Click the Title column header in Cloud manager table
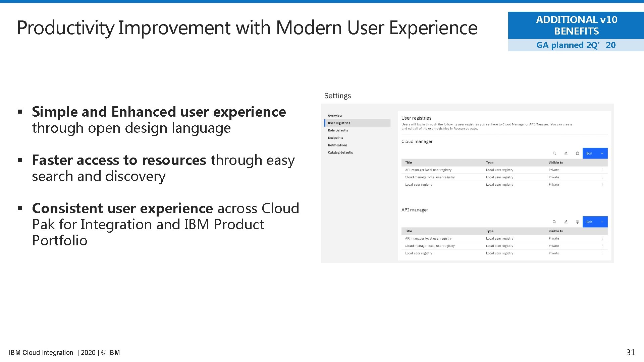Viewport: 644px width, 362px height. (x=409, y=163)
